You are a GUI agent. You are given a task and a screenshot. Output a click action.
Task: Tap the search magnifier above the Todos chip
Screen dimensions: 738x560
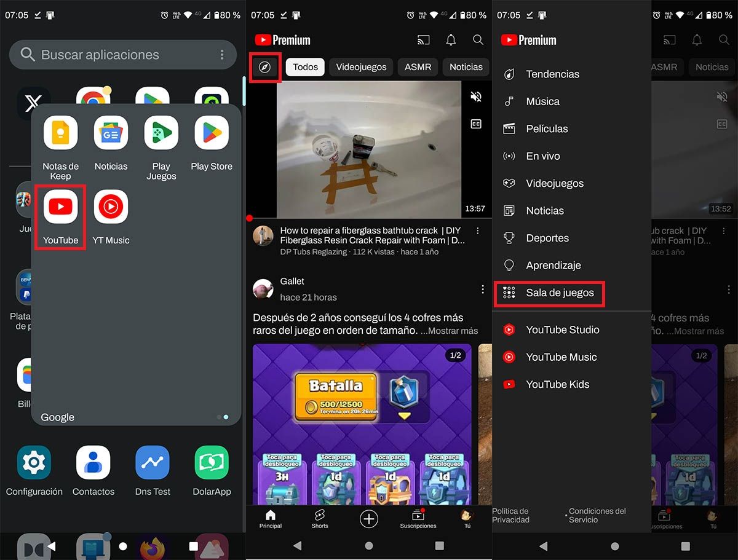pyautogui.click(x=478, y=40)
